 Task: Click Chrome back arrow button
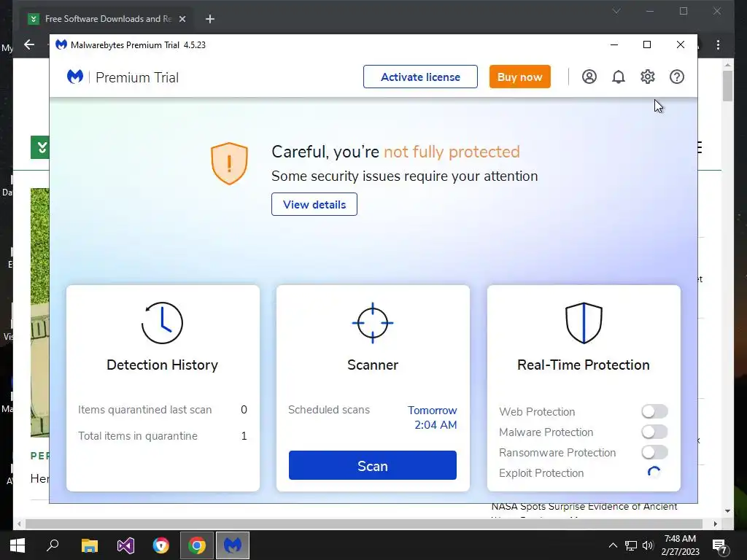(29, 44)
